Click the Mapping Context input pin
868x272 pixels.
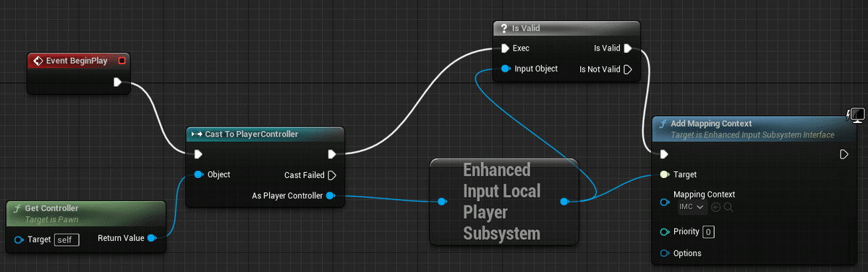click(664, 202)
